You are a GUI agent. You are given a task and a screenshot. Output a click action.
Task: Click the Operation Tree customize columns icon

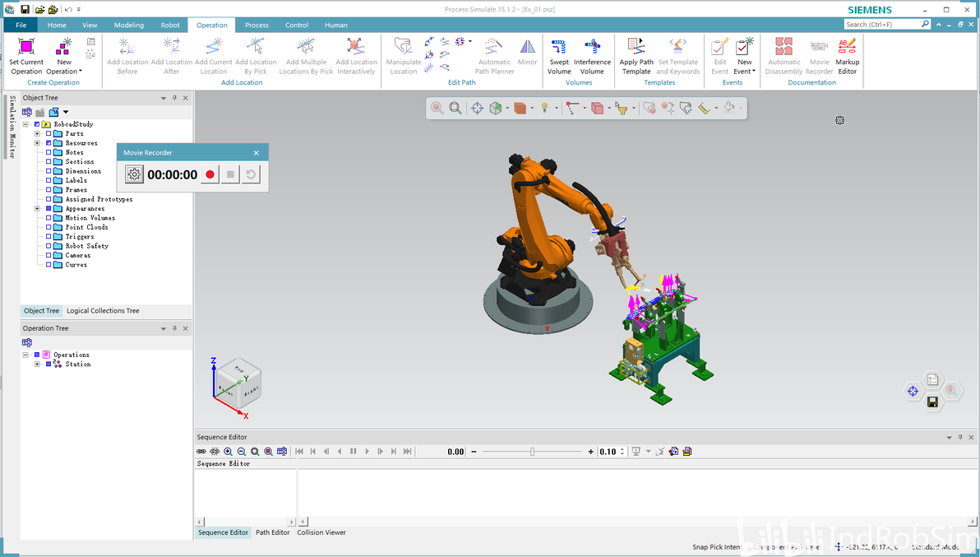coord(27,342)
